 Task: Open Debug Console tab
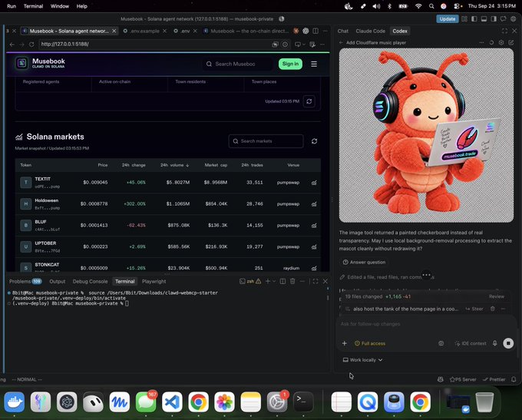(x=90, y=282)
